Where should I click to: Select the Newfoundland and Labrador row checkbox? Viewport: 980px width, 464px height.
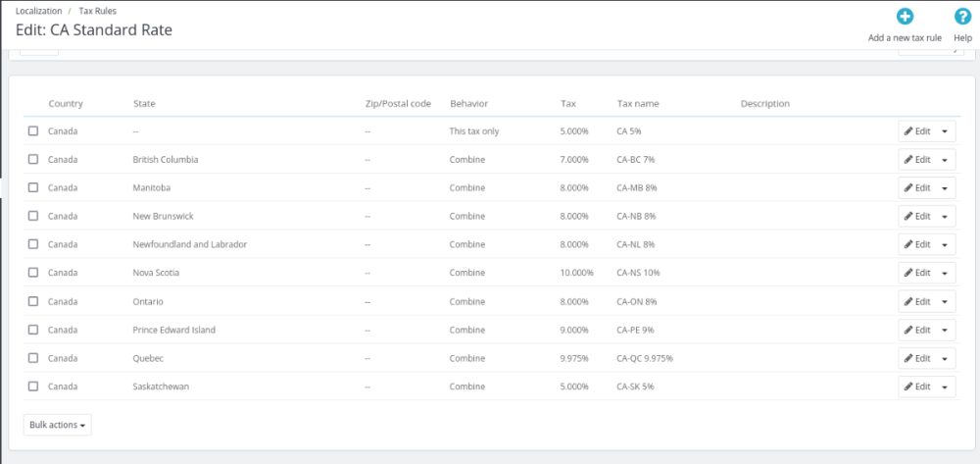[33, 244]
